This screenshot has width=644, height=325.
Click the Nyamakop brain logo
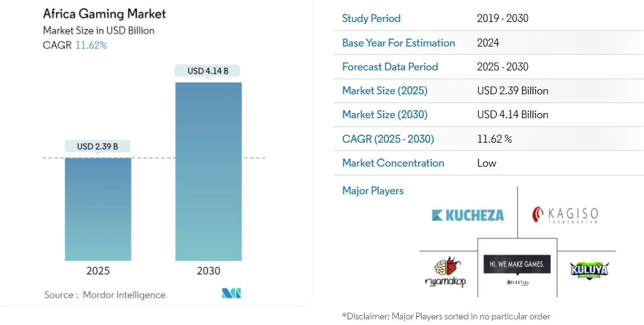[445, 272]
